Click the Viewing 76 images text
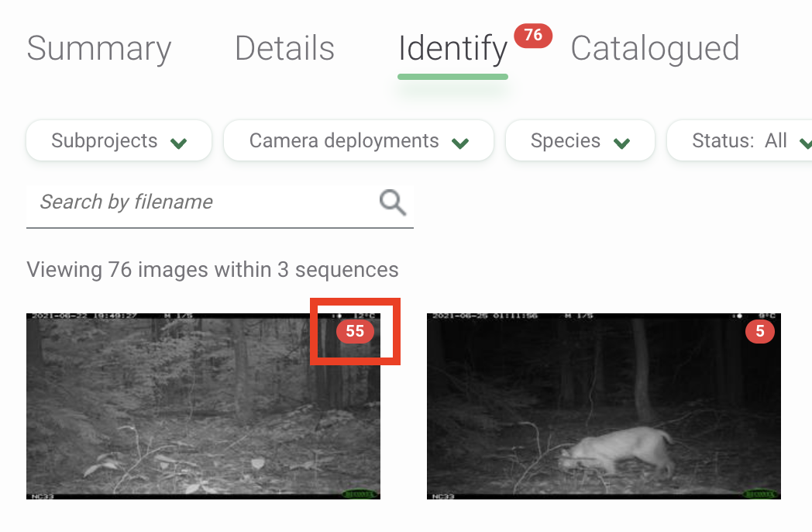The width and height of the screenshot is (812, 532). [x=212, y=269]
